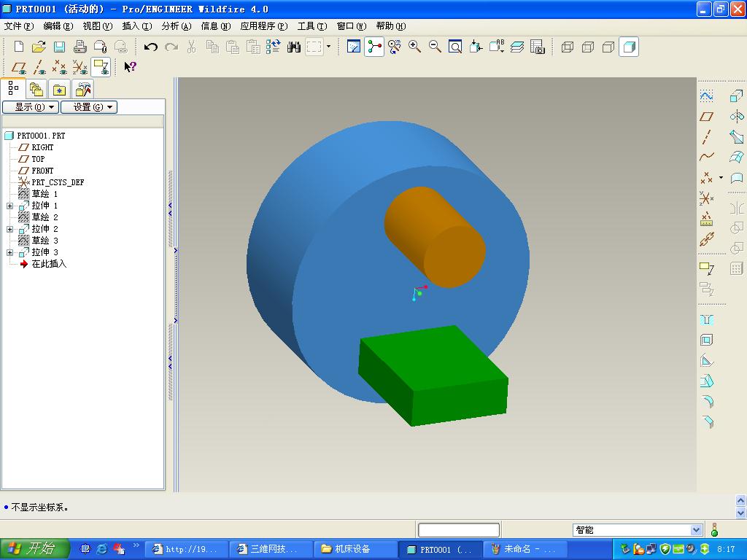This screenshot has width=747, height=560.
Task: Select the Hole tool on the right toolbar
Action: click(x=706, y=320)
